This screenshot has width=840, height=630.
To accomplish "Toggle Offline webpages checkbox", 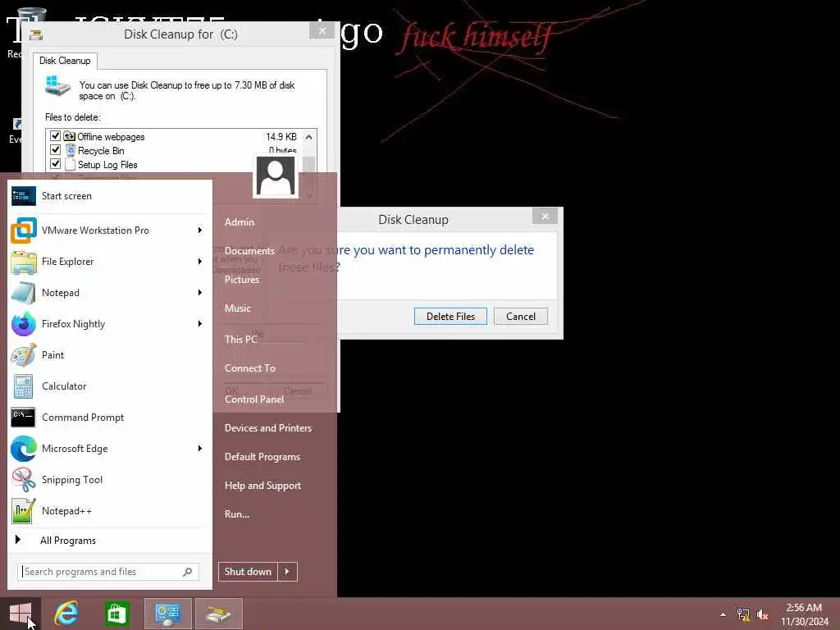I will [55, 136].
